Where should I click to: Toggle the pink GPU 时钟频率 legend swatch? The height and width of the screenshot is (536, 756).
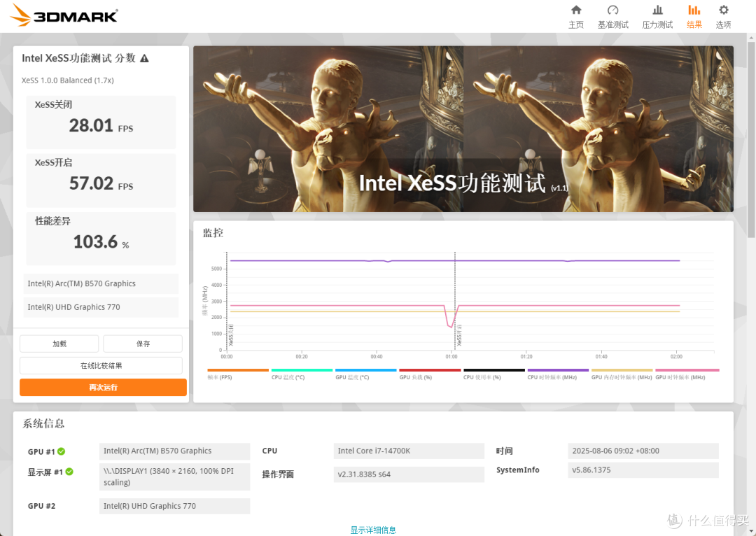[x=687, y=370]
